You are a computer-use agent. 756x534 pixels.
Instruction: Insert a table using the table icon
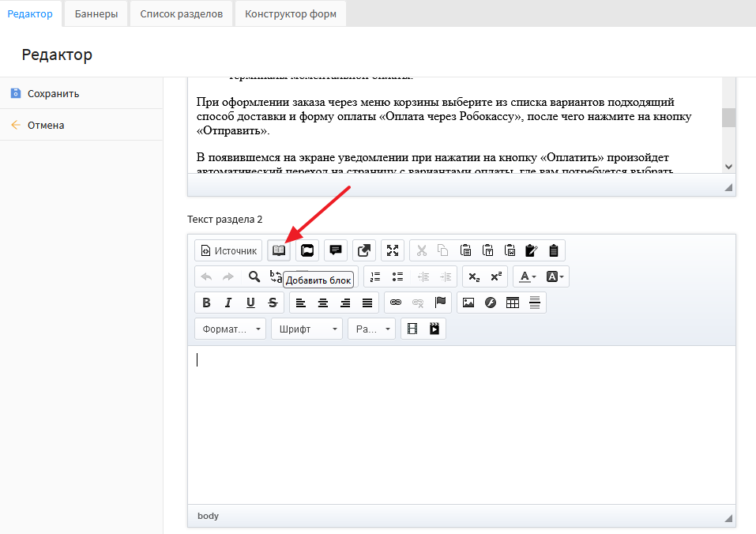(513, 303)
